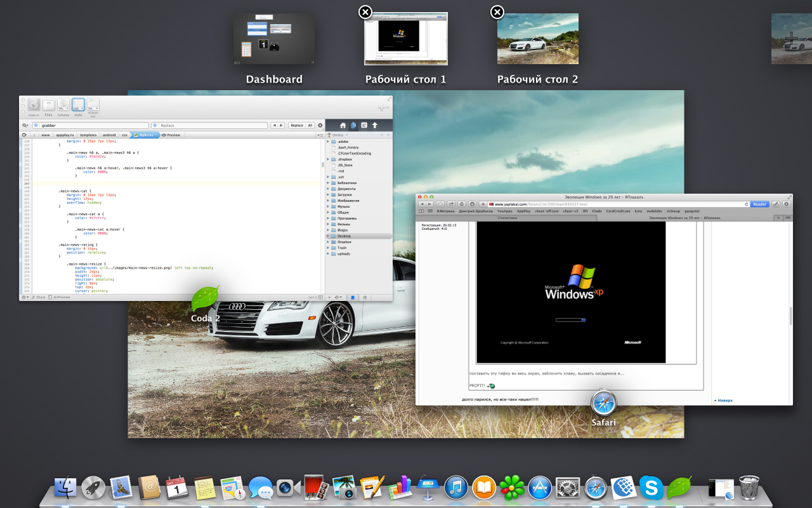Image resolution: width=812 pixels, height=508 pixels.
Task: Switch to Рабочий стол 2 space
Action: point(537,39)
